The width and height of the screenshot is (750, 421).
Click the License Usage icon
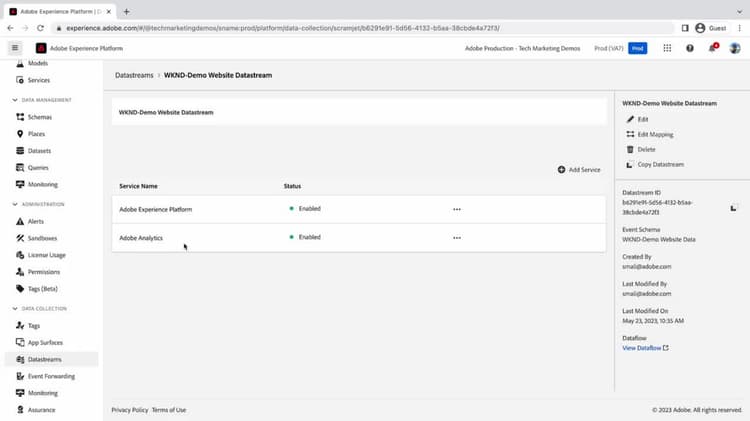(x=20, y=255)
